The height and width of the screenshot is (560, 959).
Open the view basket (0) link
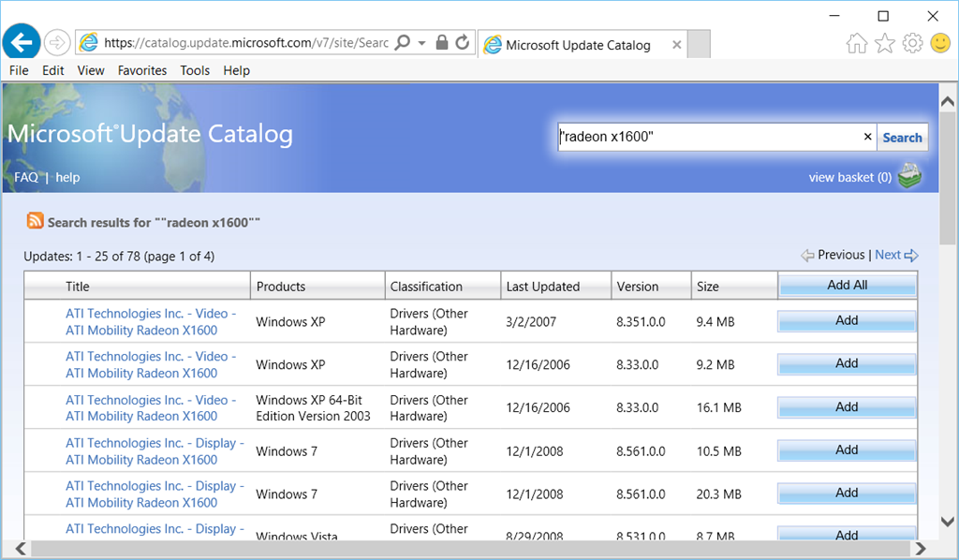(x=850, y=177)
